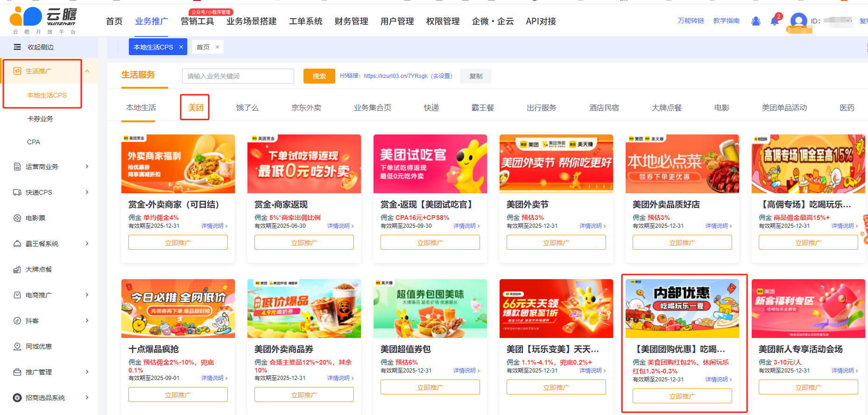Expand the 霸王餐系统 sidebar menu
Screen dimensions: 868x415
(87, 244)
